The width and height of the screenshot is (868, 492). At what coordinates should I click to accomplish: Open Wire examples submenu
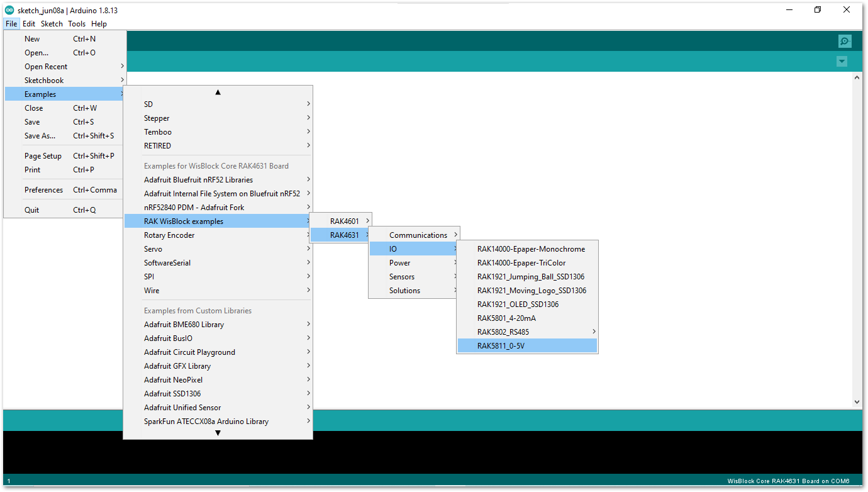point(218,291)
